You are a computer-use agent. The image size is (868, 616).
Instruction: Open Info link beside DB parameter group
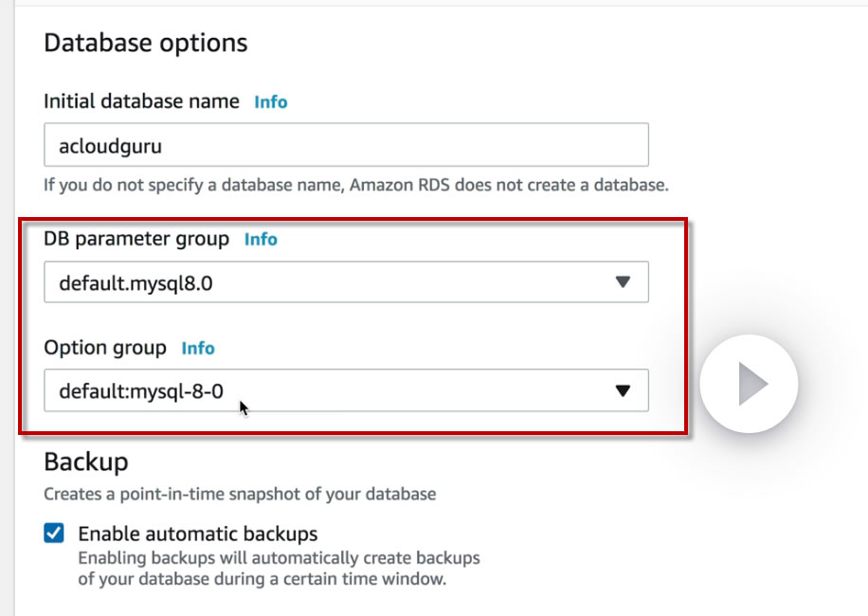click(261, 240)
